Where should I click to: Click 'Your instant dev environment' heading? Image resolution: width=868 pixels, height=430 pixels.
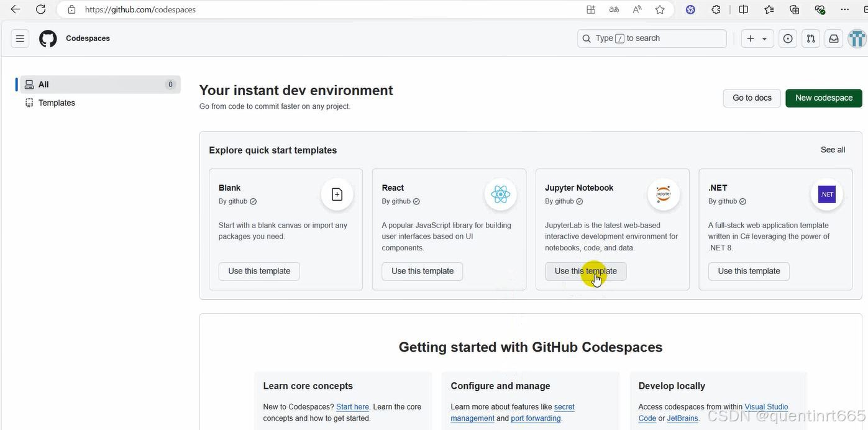296,90
